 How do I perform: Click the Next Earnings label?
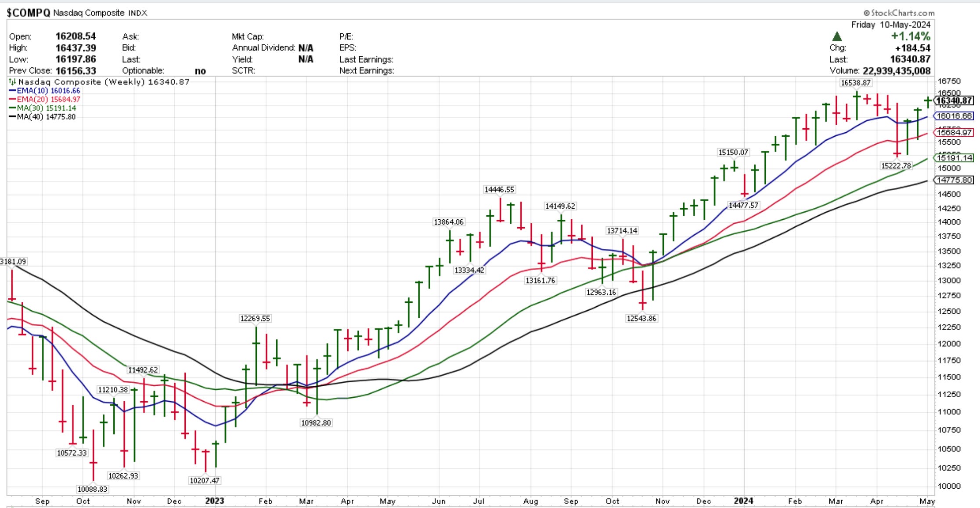click(x=367, y=71)
